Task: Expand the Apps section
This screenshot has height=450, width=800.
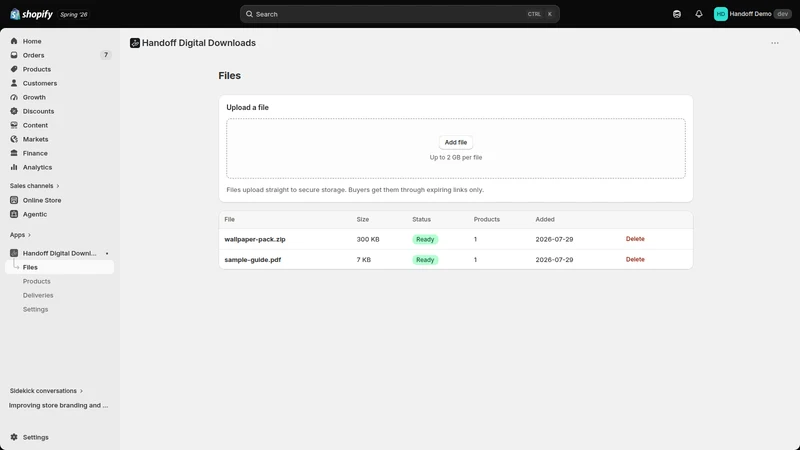Action: pyautogui.click(x=20, y=235)
